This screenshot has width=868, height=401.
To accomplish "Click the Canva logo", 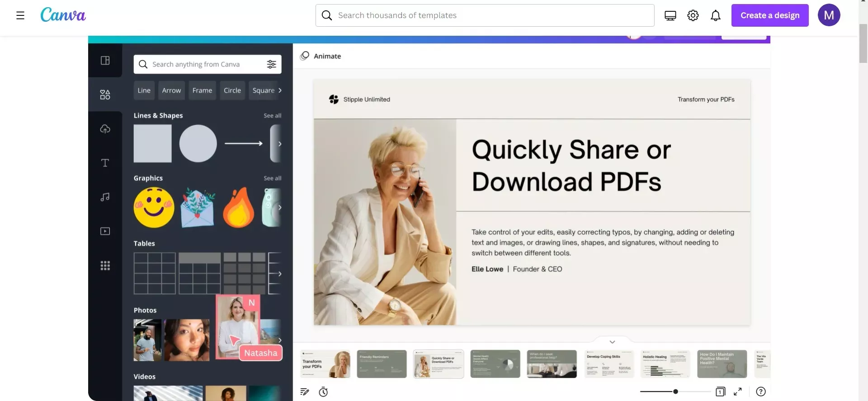I will click(x=63, y=15).
